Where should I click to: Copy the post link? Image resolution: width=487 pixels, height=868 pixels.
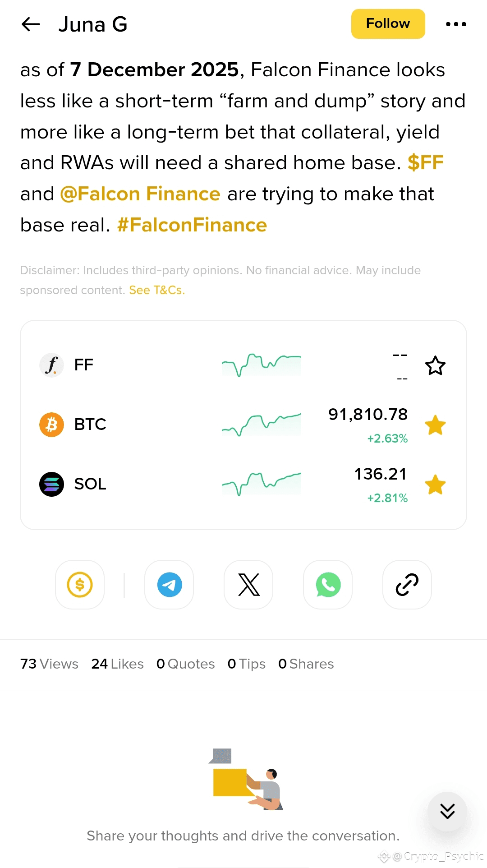click(x=407, y=585)
